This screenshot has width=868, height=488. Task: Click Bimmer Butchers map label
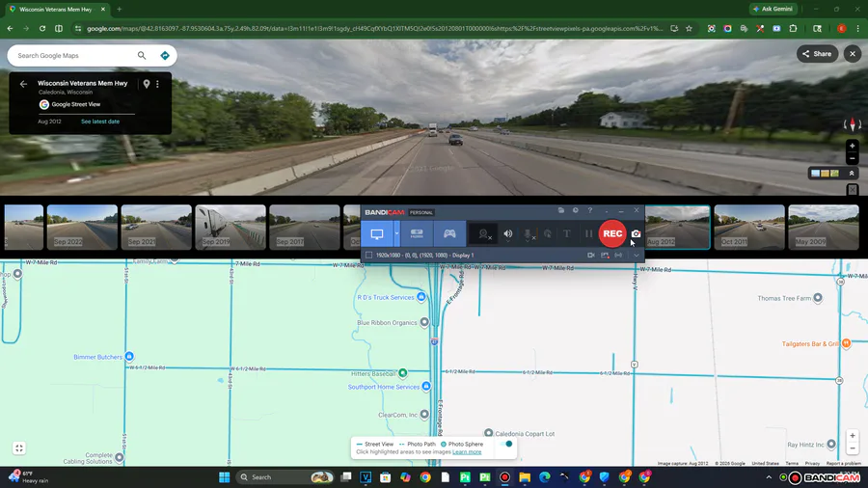[98, 357]
